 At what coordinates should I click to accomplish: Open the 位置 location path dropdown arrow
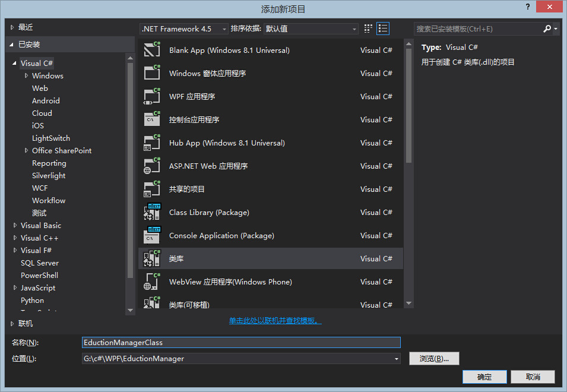pos(397,359)
